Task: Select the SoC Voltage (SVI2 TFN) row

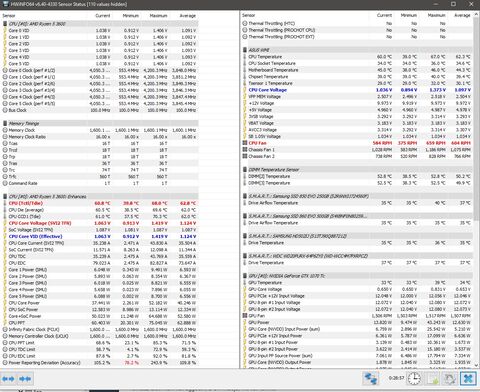Action: click(x=100, y=230)
